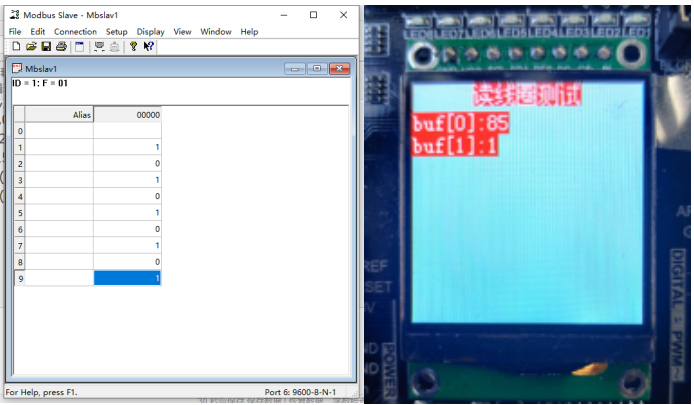
Task: Open the Setup menu
Action: pos(116,31)
